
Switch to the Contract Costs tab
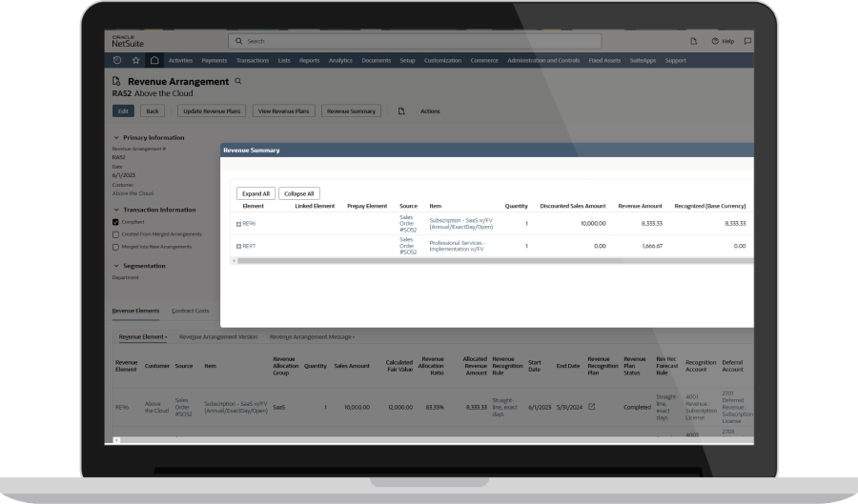[190, 311]
